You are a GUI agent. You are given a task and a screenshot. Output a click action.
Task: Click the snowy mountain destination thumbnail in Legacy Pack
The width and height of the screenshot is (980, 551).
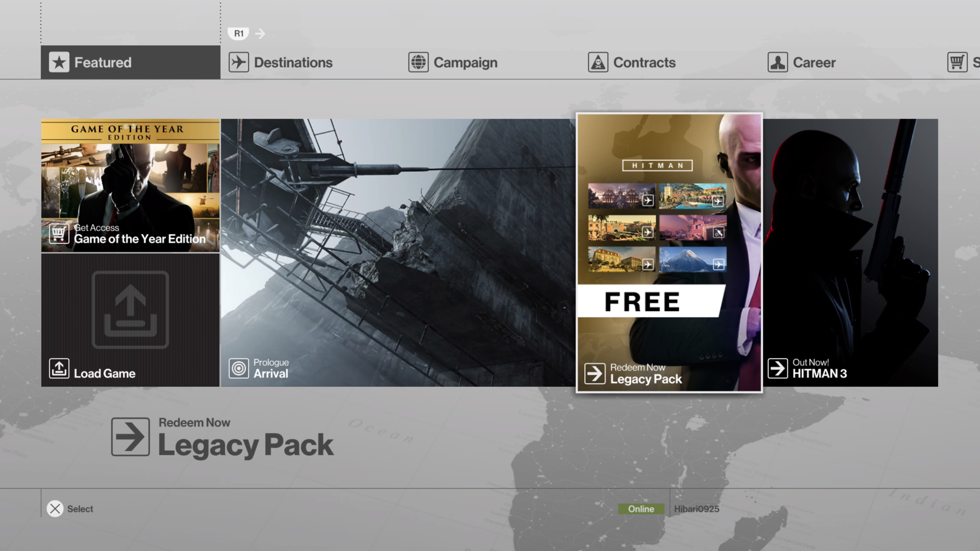click(693, 259)
